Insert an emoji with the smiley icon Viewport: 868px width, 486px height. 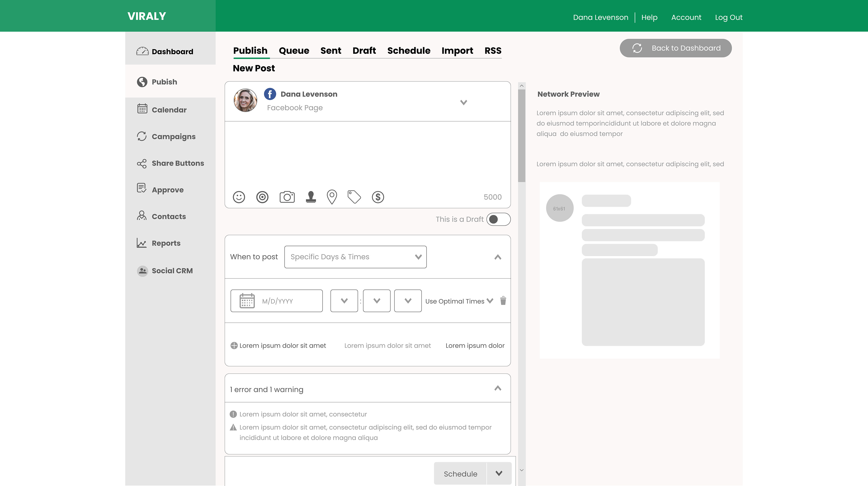point(239,197)
